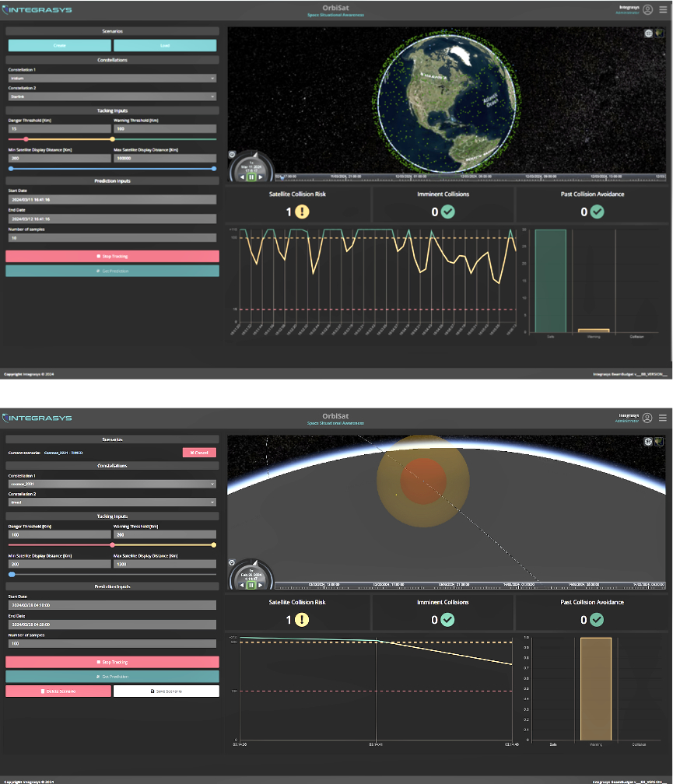Click the Create scenario button

point(59,46)
